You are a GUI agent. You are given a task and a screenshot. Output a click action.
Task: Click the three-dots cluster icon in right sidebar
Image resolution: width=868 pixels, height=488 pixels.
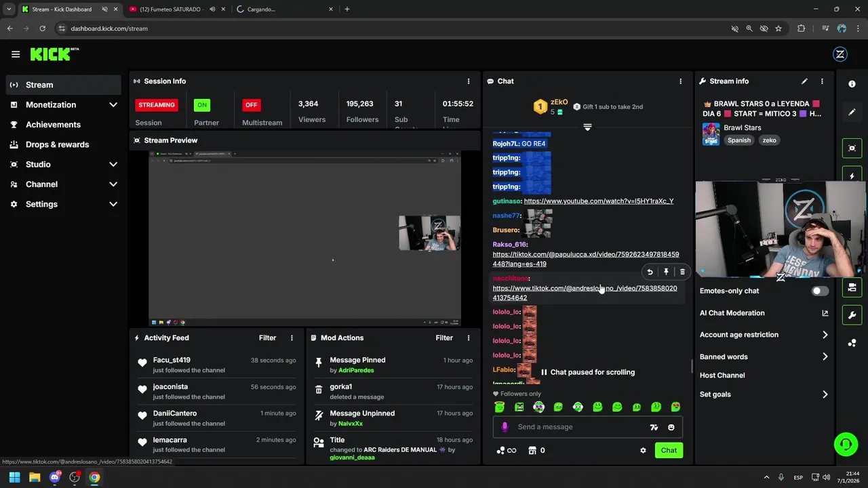[852, 343]
